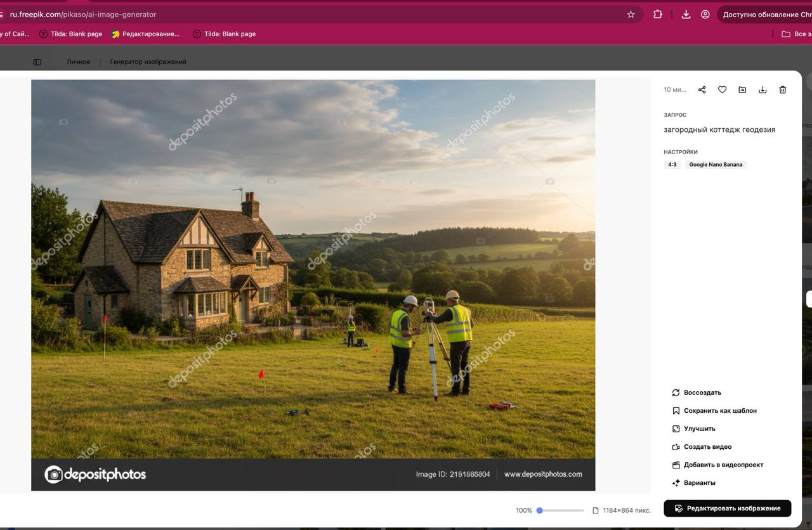Open the Личное breadcrumb link

(78, 62)
